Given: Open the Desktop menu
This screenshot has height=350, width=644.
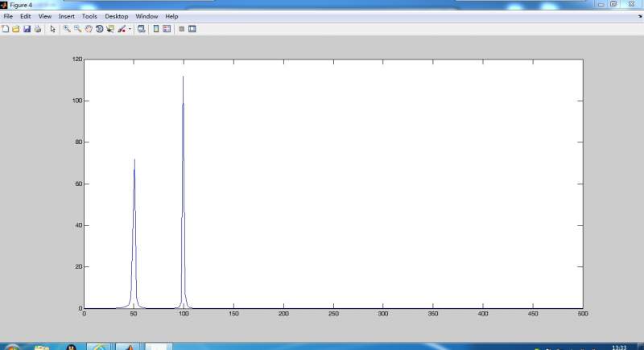Looking at the screenshot, I should pos(117,16).
